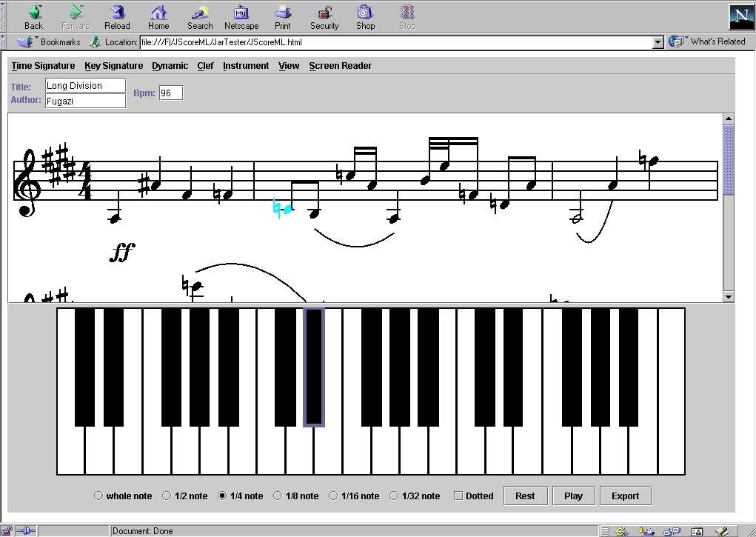This screenshot has height=537, width=756.
Task: Open the Instrument menu
Action: coord(246,66)
